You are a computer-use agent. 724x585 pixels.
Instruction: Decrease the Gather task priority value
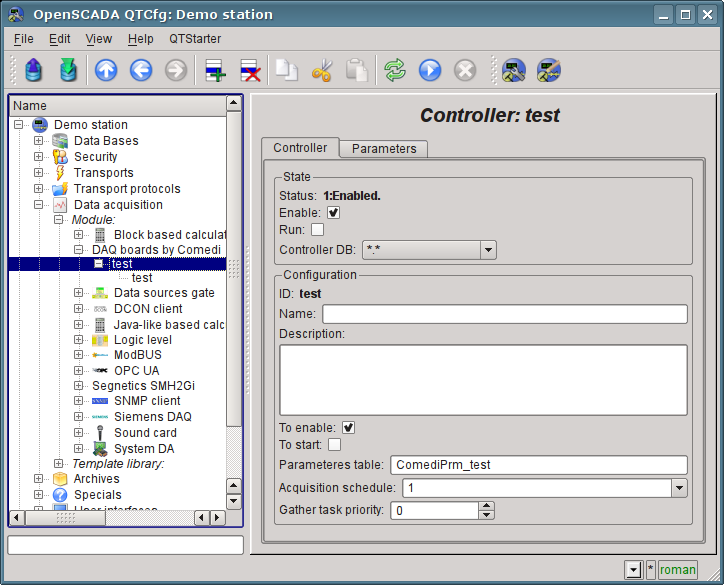click(x=486, y=515)
